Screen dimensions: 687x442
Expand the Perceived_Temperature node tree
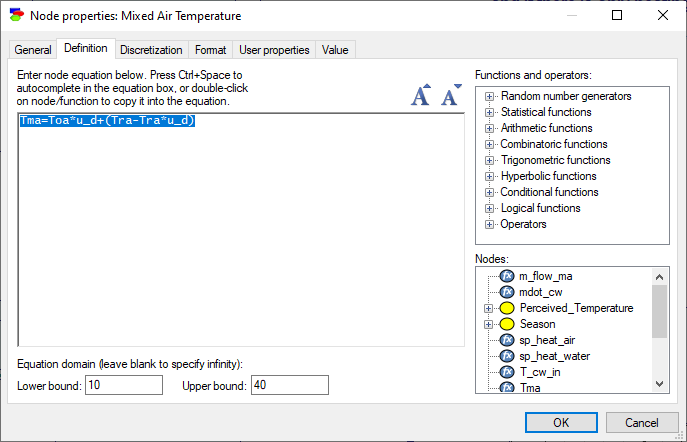tap(488, 308)
